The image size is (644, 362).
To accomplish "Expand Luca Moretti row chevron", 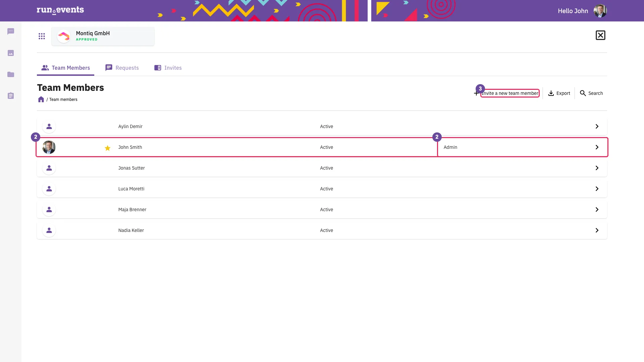I will pos(597,189).
